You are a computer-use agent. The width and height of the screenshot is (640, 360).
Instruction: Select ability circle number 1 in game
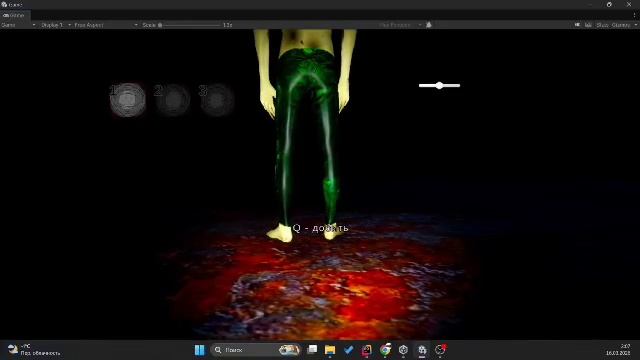128,100
